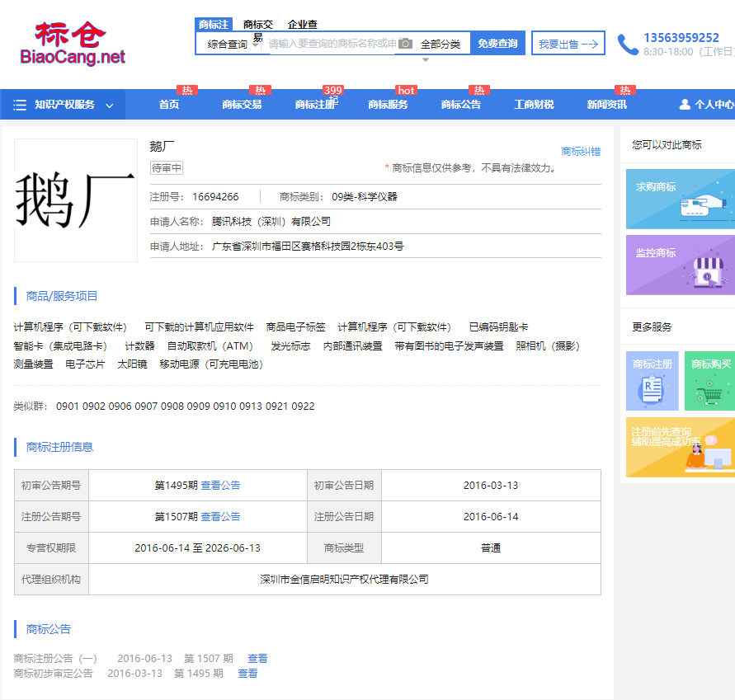Click the date 2016-03-13 in table
Image resolution: width=735 pixels, height=700 pixels.
491,486
